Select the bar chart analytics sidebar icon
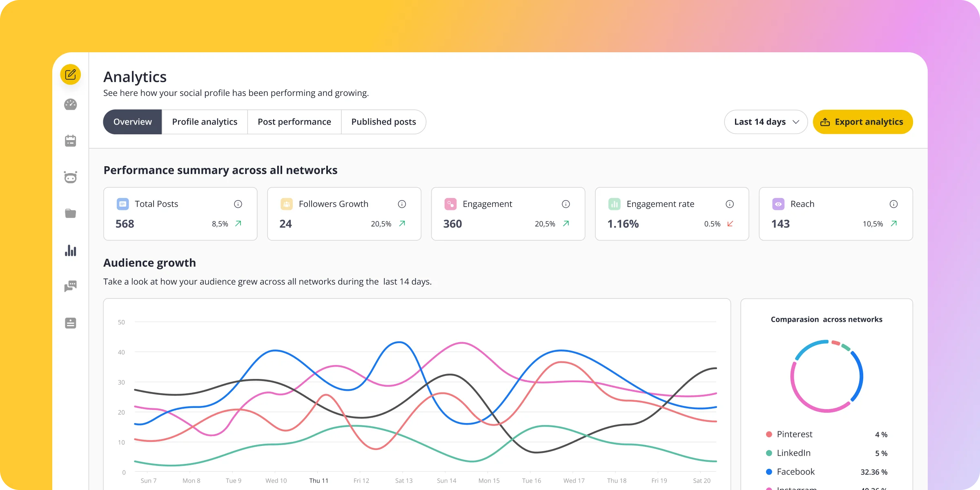Image resolution: width=980 pixels, height=490 pixels. [x=71, y=250]
